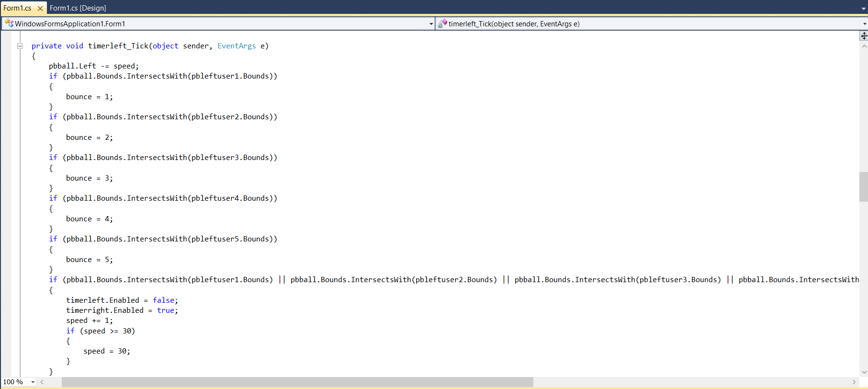This screenshot has width=868, height=389.
Task: Click the 'bounce = 1;' statement
Action: [x=90, y=97]
